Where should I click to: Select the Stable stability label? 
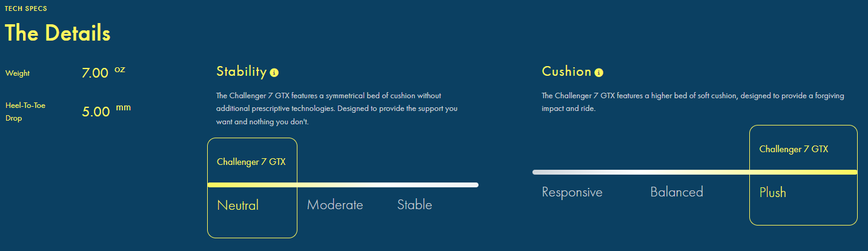(415, 205)
